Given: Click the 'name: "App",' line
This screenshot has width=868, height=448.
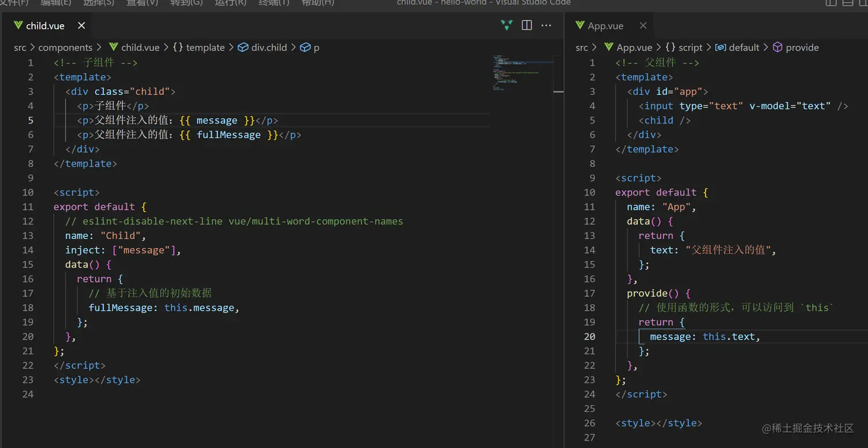Looking at the screenshot, I should point(662,207).
